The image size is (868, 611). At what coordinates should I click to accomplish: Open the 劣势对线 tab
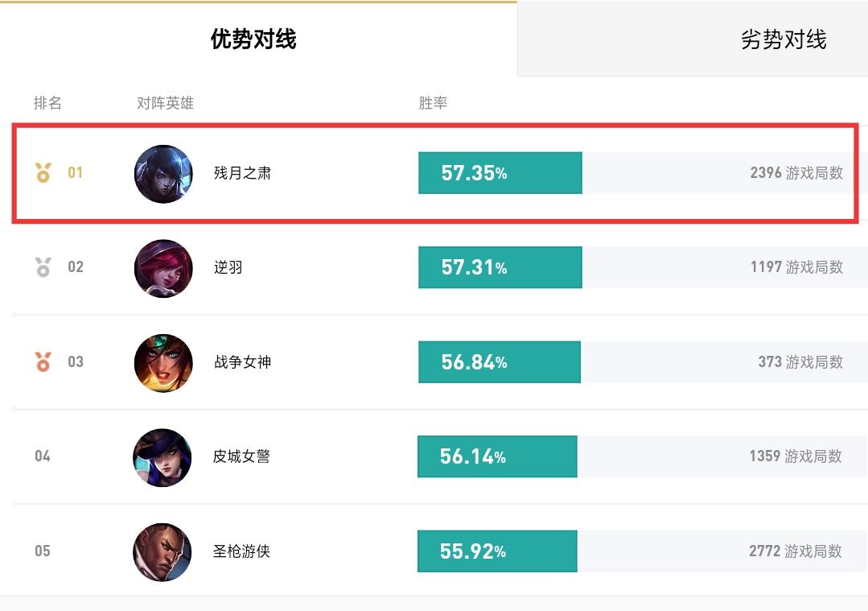tap(784, 39)
